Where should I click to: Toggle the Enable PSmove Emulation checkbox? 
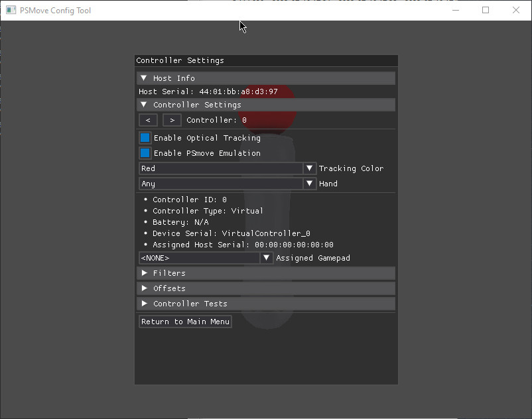pyautogui.click(x=145, y=153)
